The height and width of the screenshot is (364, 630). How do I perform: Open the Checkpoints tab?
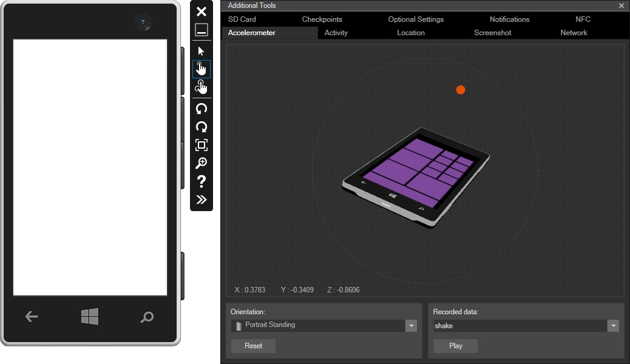(322, 19)
